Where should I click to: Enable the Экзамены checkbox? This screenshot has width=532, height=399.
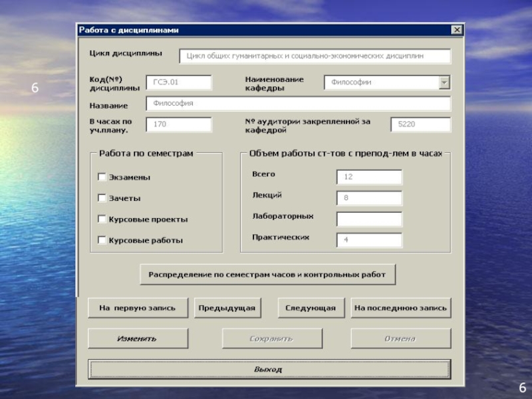[102, 178]
